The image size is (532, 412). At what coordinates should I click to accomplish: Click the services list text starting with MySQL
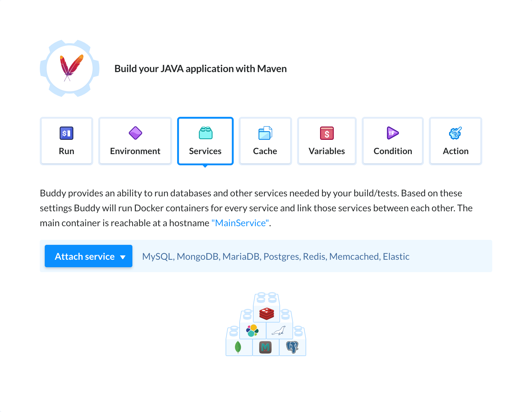coord(276,257)
